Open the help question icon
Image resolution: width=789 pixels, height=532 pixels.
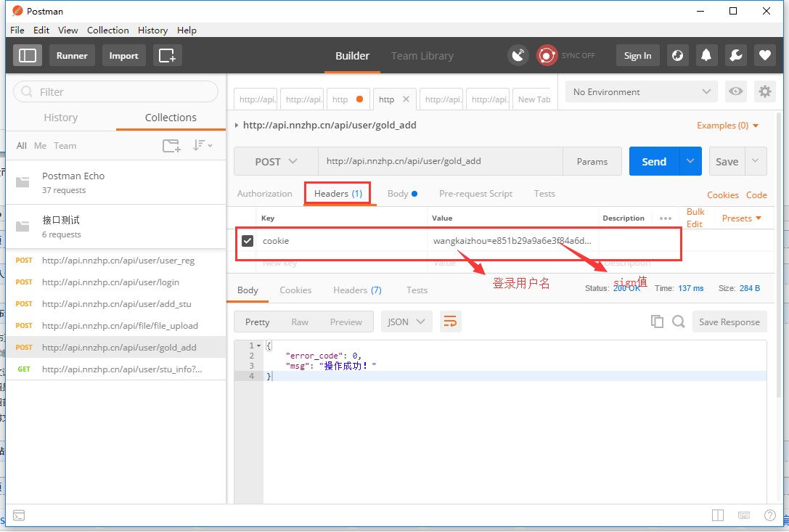pos(770,515)
